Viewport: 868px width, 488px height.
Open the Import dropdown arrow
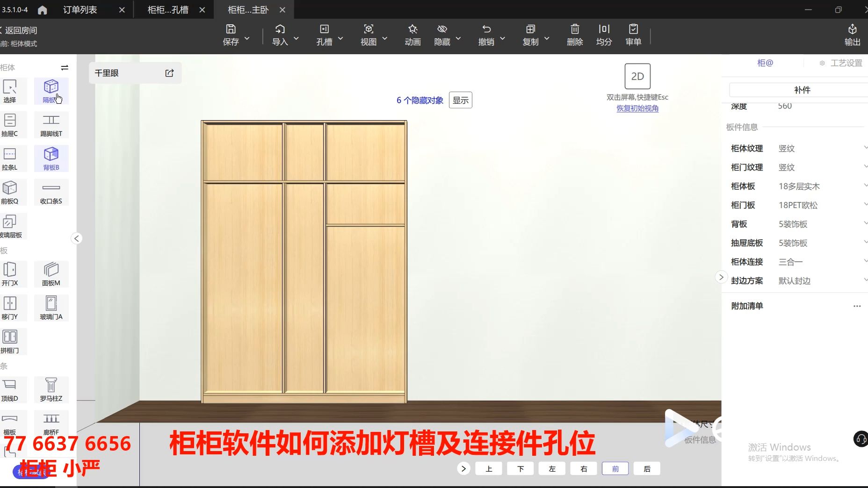[296, 38]
